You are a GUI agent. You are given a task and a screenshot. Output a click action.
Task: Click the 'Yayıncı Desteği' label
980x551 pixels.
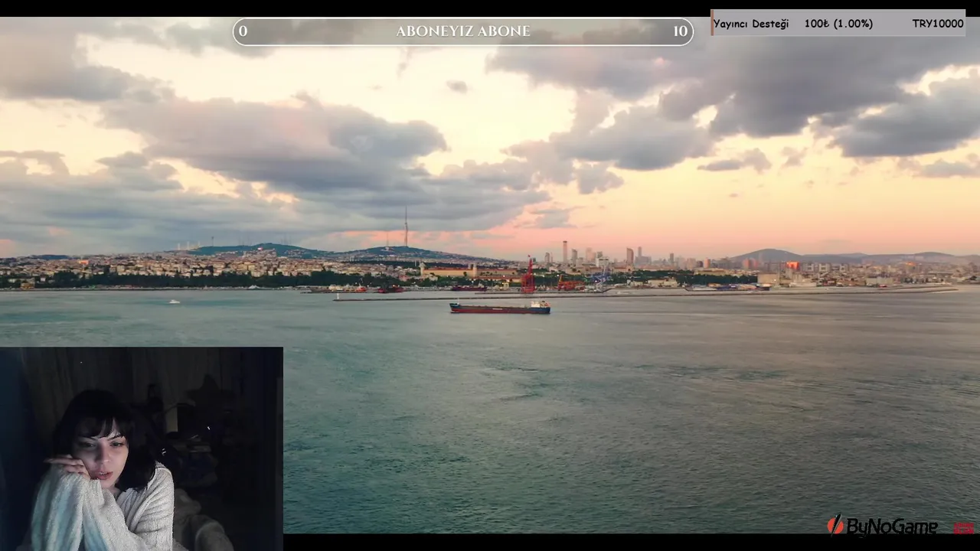point(751,24)
